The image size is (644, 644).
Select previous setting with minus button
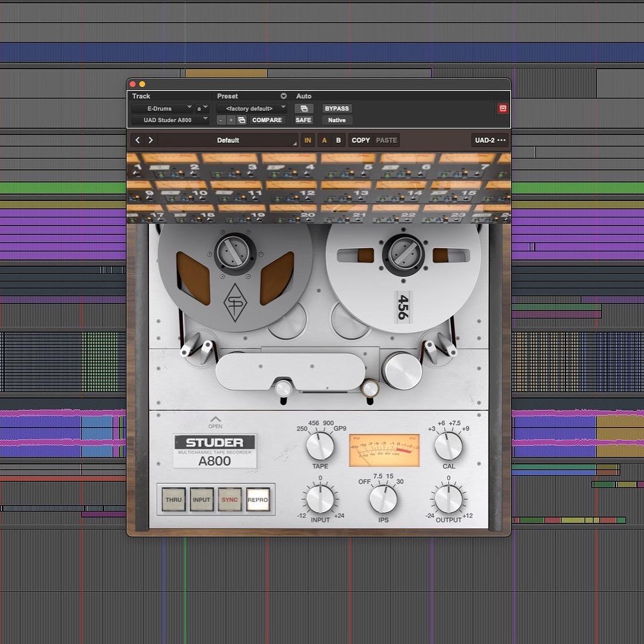pos(221,120)
